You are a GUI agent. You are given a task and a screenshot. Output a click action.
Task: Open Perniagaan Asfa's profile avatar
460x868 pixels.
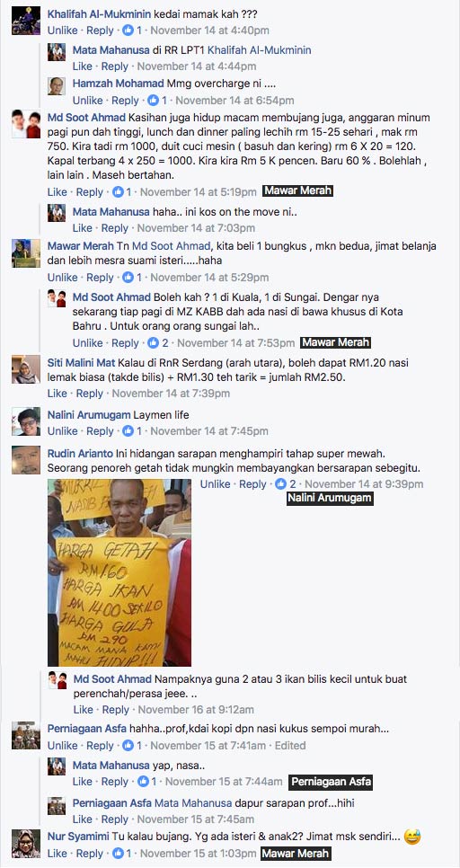tap(26, 735)
